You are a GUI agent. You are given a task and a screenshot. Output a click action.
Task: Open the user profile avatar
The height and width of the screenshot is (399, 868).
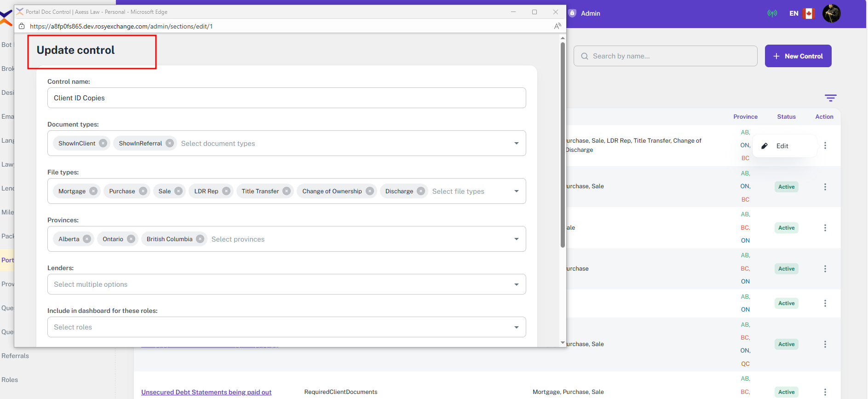[x=831, y=13]
